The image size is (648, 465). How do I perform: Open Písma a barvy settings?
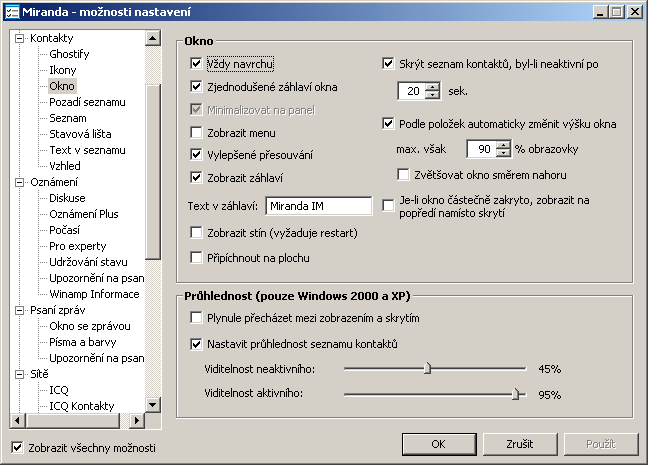[83, 342]
